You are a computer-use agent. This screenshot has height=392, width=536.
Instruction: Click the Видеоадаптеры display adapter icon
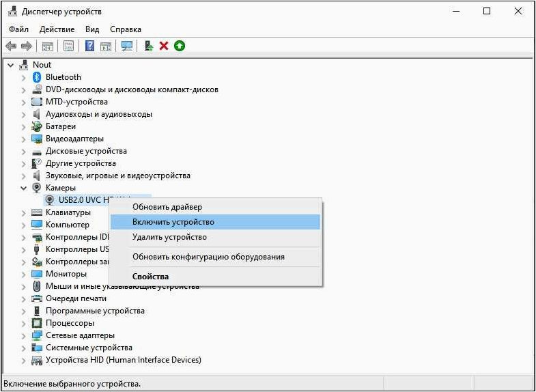tap(37, 139)
